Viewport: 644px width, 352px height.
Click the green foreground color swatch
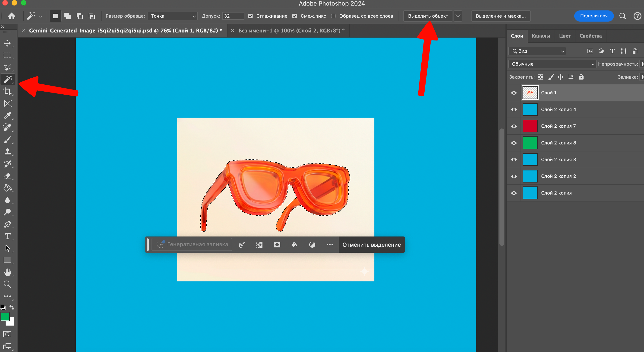pos(6,317)
